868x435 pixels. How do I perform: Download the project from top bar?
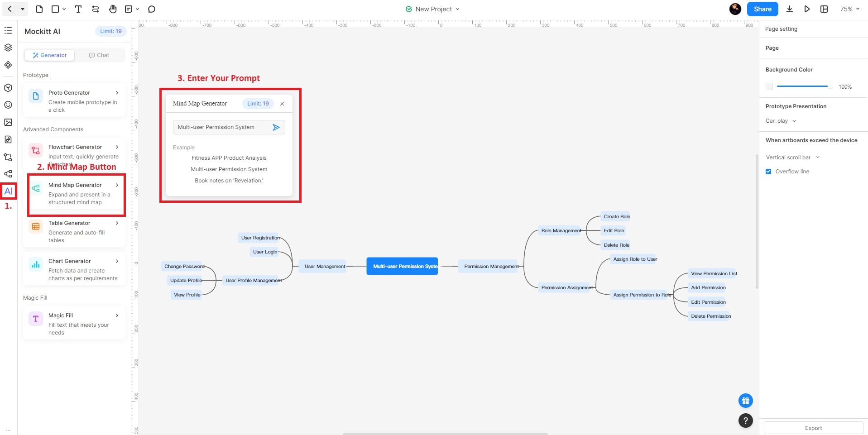[x=789, y=9]
